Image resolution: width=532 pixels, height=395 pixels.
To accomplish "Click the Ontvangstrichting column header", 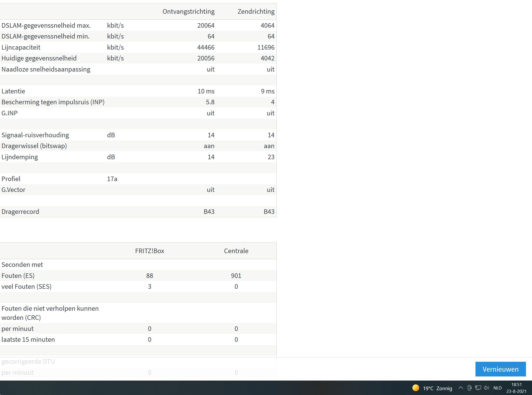I will [x=188, y=12].
